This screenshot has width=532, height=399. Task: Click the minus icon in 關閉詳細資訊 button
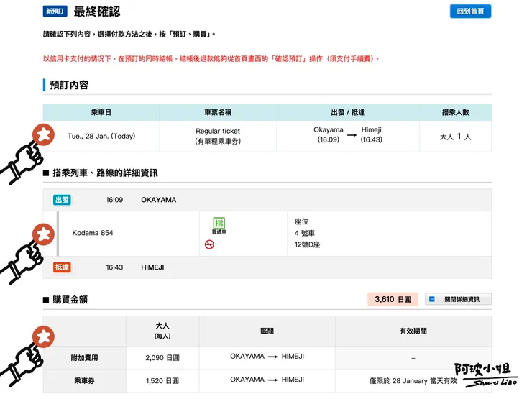click(x=432, y=299)
